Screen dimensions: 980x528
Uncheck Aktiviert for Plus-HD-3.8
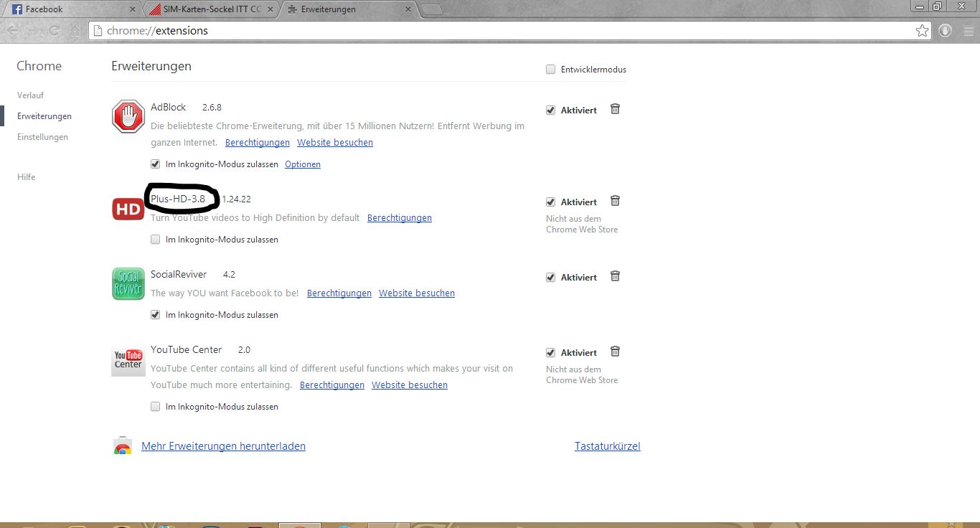pyautogui.click(x=551, y=202)
